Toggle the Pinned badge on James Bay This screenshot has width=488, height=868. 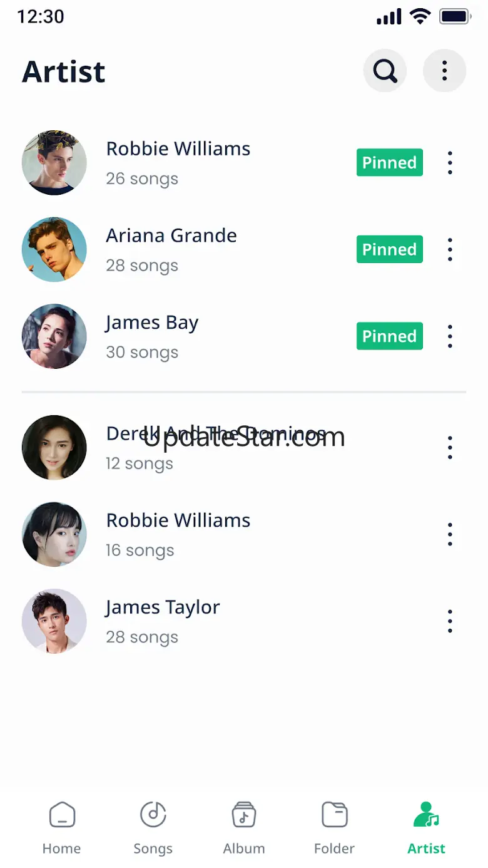[389, 337]
